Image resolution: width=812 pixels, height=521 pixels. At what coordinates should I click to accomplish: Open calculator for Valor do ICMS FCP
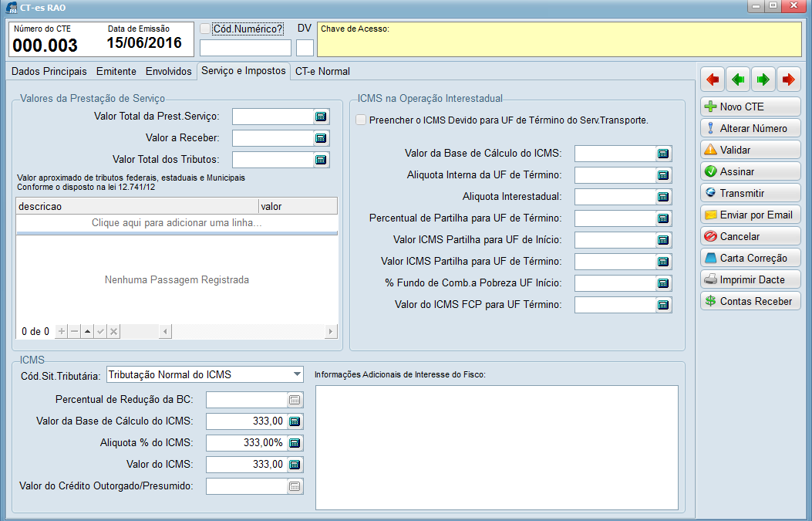[663, 305]
